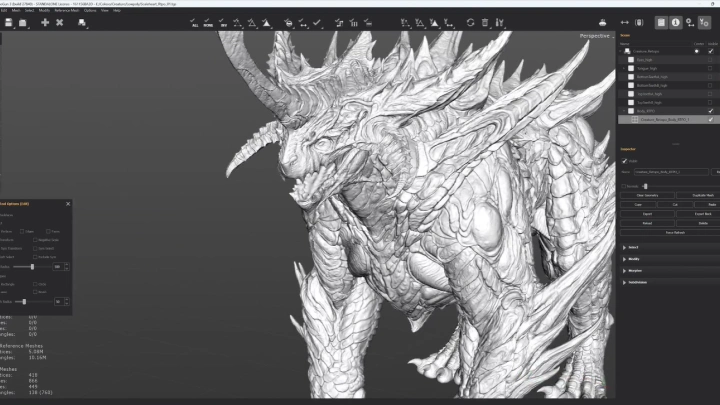Expand the Modify section in Inspector

624,259
